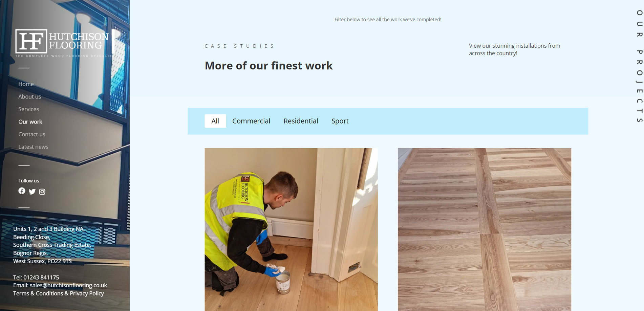Open the wood plank floor case study
644x311 pixels.
[485, 229]
